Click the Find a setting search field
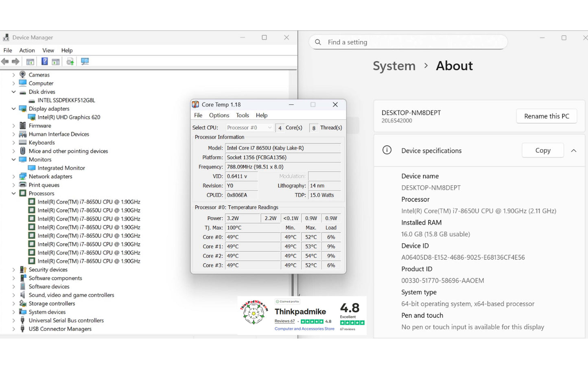 [x=411, y=42]
